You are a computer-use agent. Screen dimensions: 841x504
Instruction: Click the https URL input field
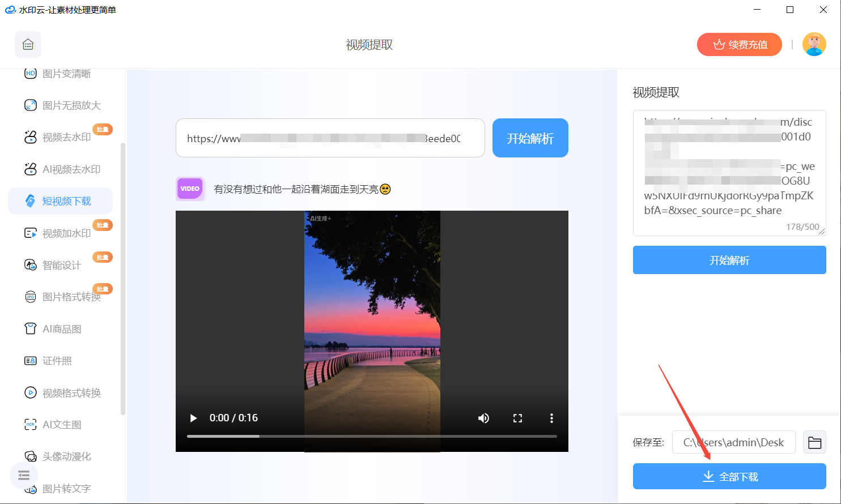pos(330,138)
